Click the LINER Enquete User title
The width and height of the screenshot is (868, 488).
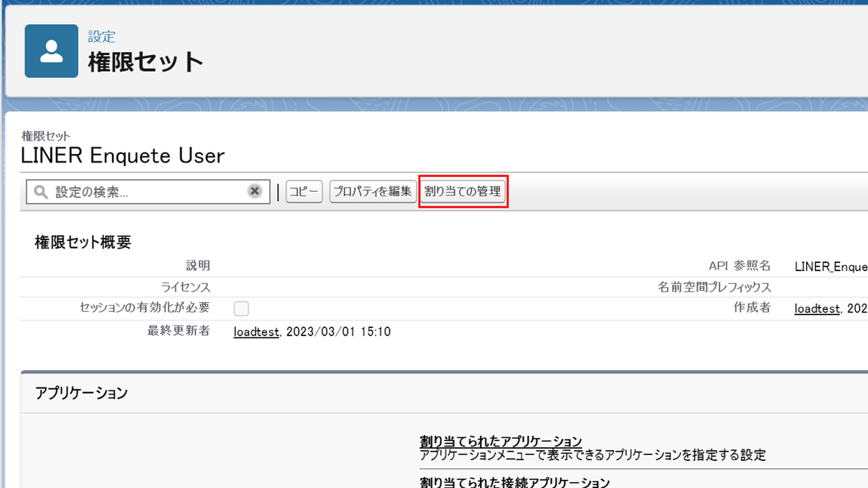123,156
